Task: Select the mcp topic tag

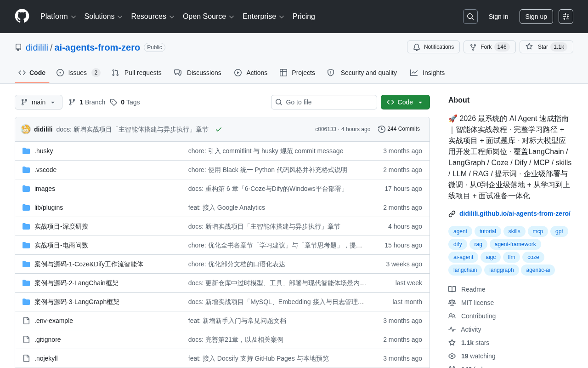Action: tap(538, 231)
